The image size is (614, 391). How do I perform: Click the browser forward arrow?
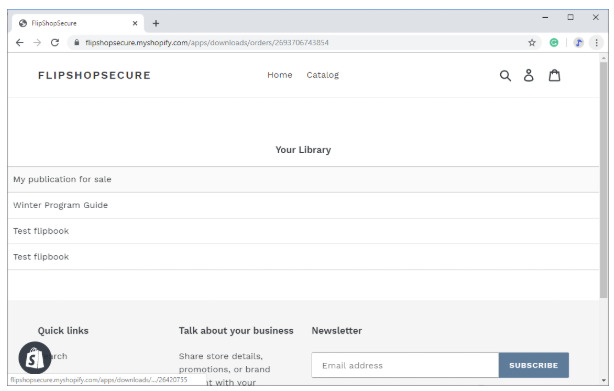pos(37,43)
